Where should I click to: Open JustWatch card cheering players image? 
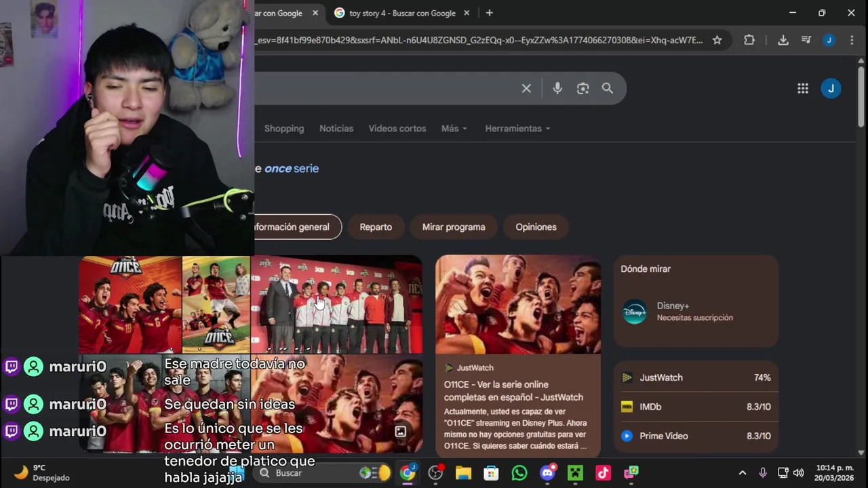point(518,304)
